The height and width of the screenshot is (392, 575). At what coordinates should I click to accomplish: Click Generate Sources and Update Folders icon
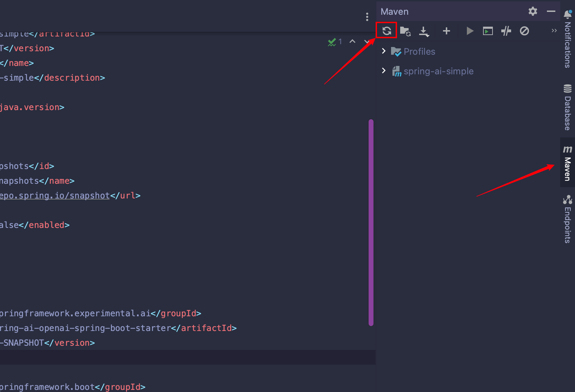(x=405, y=31)
